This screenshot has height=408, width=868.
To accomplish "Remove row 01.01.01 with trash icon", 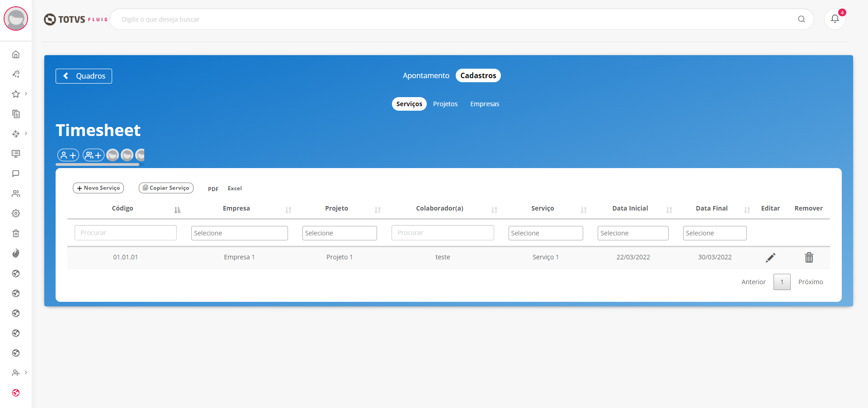I will (x=809, y=258).
